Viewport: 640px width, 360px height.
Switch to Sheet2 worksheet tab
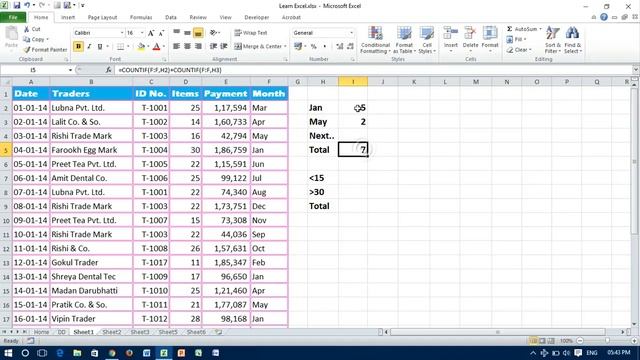coord(111,332)
